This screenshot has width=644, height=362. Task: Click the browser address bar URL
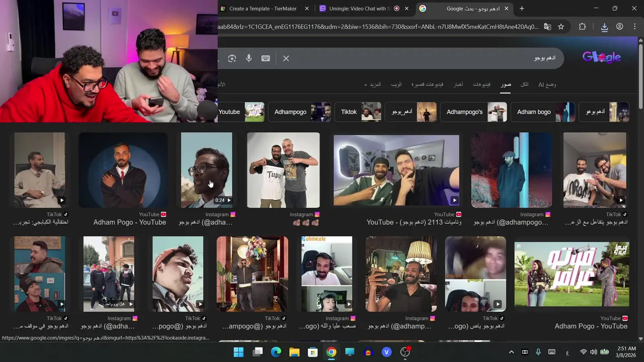pos(377,27)
